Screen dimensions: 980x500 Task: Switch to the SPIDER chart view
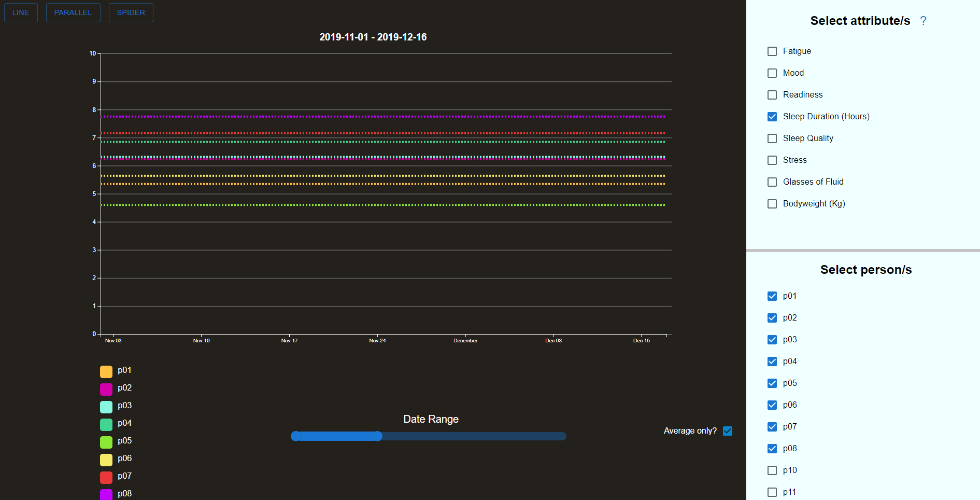coord(131,12)
